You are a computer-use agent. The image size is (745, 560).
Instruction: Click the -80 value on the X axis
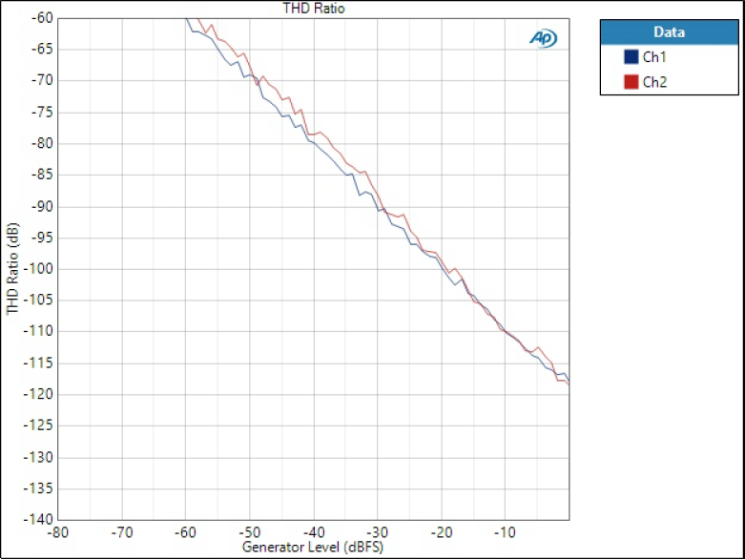point(57,532)
